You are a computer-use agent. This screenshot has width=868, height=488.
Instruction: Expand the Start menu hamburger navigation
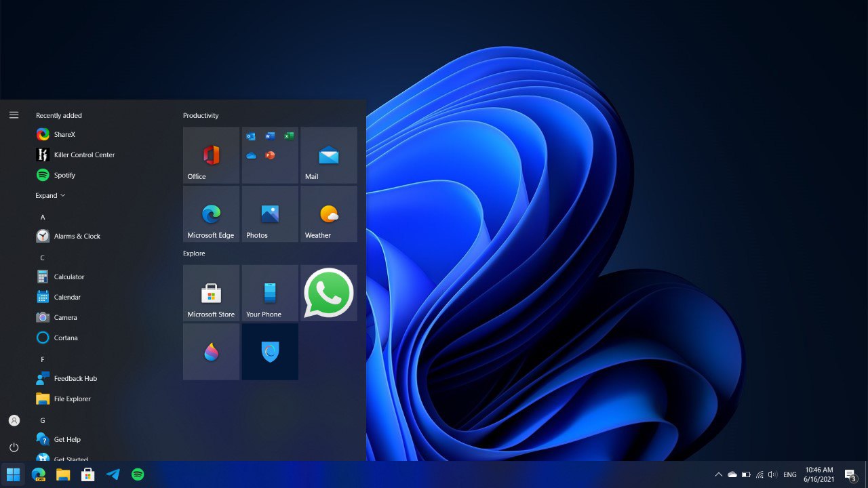click(x=14, y=115)
